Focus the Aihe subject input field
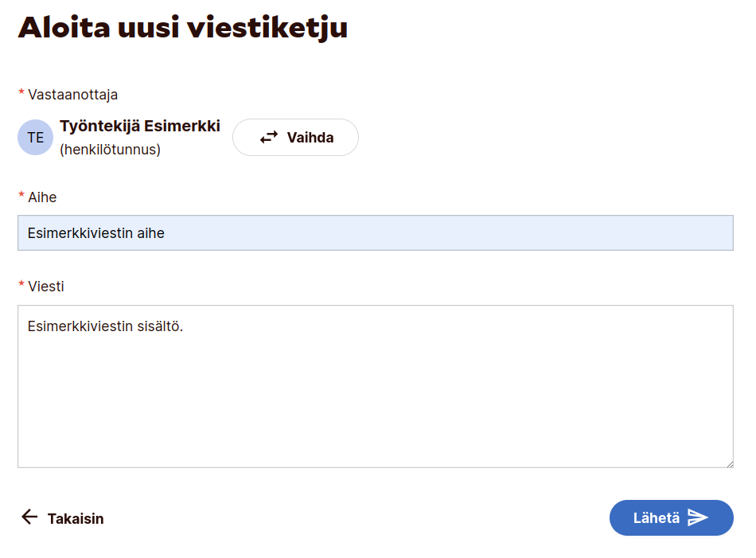 [x=375, y=233]
